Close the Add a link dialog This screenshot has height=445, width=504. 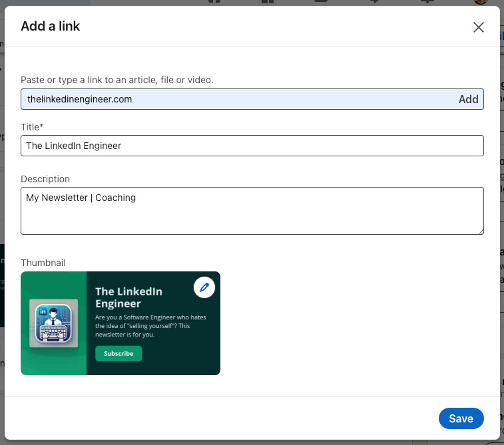click(478, 27)
